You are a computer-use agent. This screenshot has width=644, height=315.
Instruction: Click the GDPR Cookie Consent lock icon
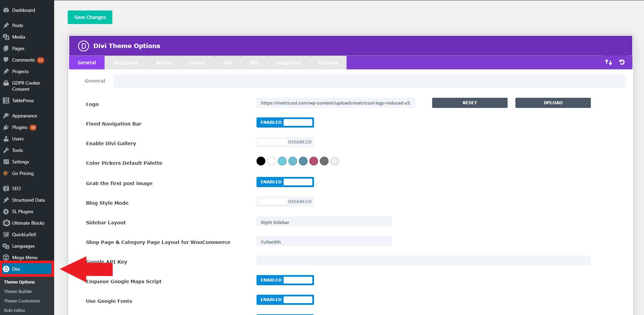tap(6, 83)
